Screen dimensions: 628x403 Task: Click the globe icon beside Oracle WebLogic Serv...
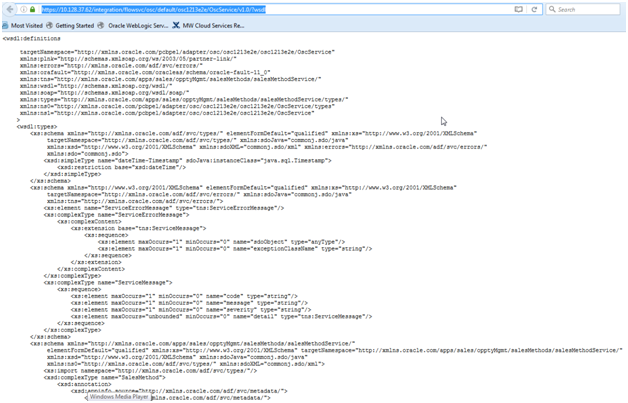(101, 26)
